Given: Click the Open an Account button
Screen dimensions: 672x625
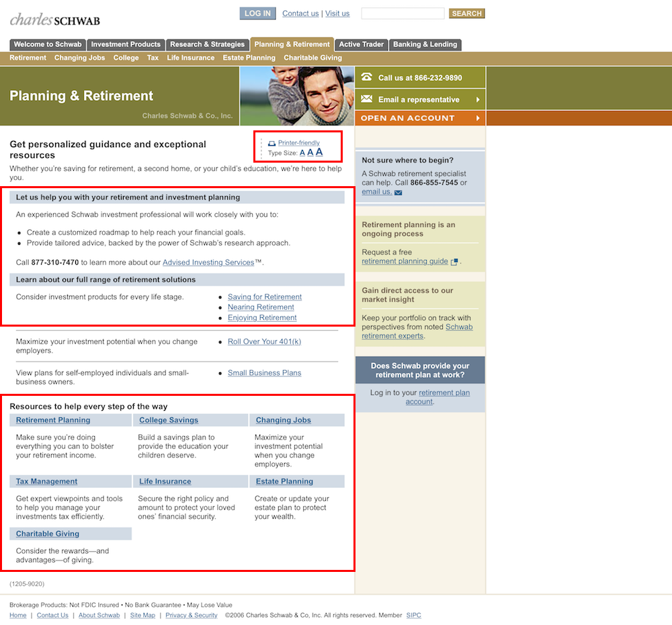Looking at the screenshot, I should pos(420,118).
